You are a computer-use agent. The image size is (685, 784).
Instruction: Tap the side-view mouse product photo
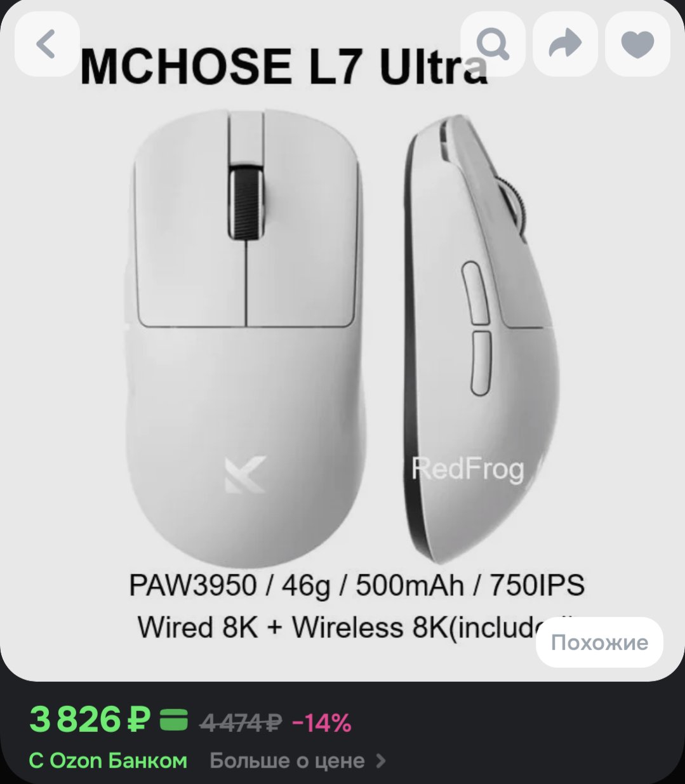pos(484,338)
